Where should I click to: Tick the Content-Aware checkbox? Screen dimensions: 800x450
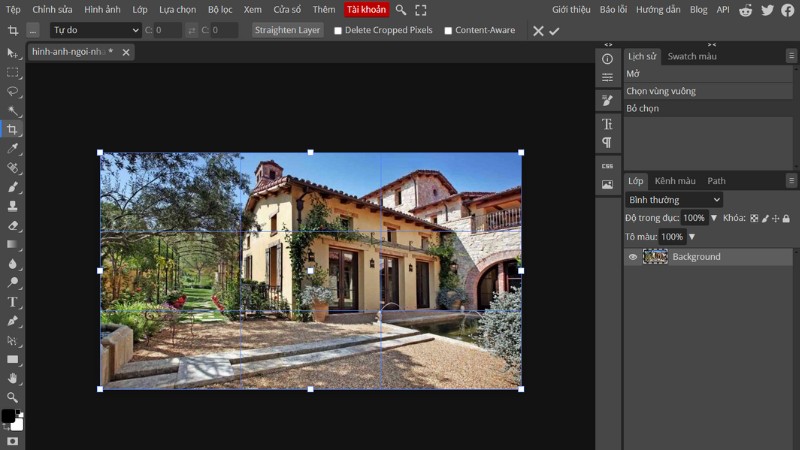(448, 31)
